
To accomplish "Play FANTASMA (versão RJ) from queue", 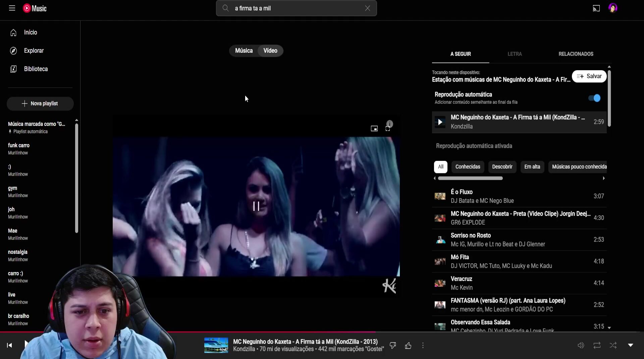I will (519, 305).
